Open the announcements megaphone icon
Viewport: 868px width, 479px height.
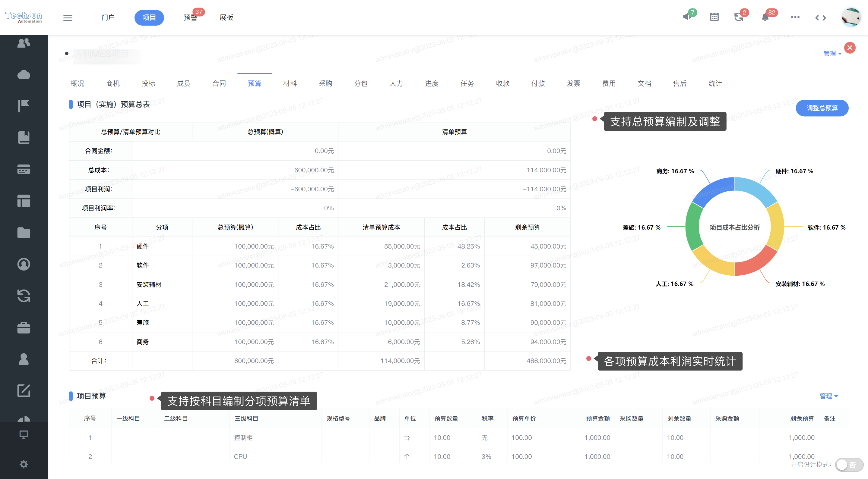(x=687, y=17)
